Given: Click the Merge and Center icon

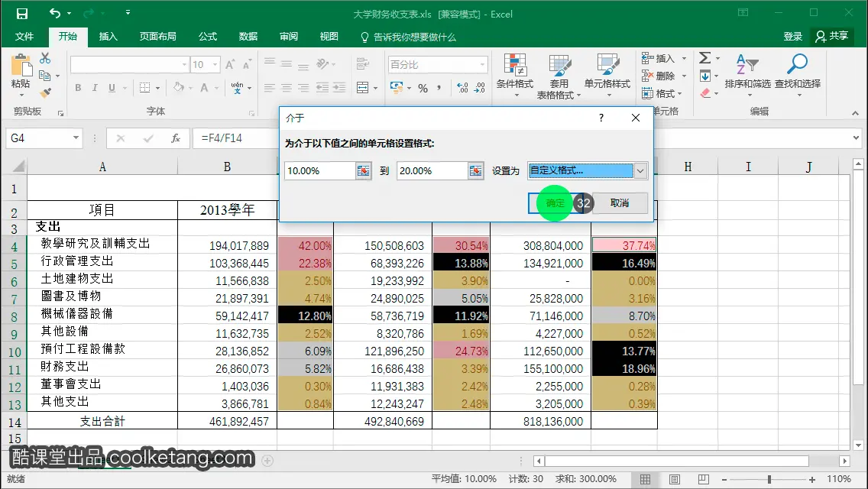Looking at the screenshot, I should [363, 88].
